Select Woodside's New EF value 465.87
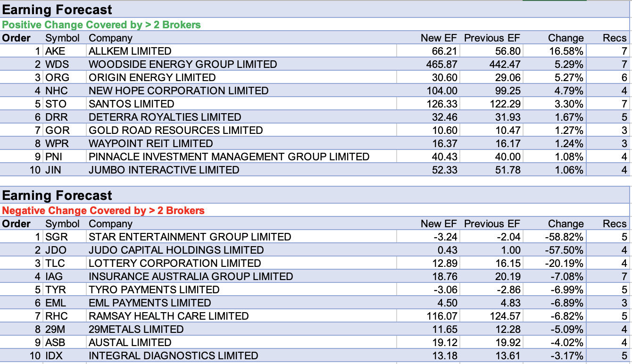The image size is (632, 364). coord(441,64)
